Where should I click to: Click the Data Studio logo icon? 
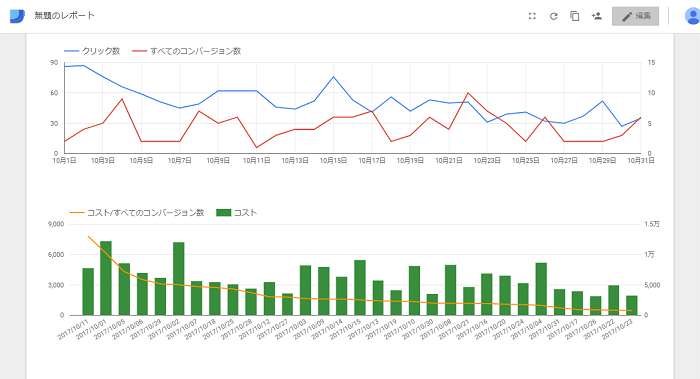point(17,16)
